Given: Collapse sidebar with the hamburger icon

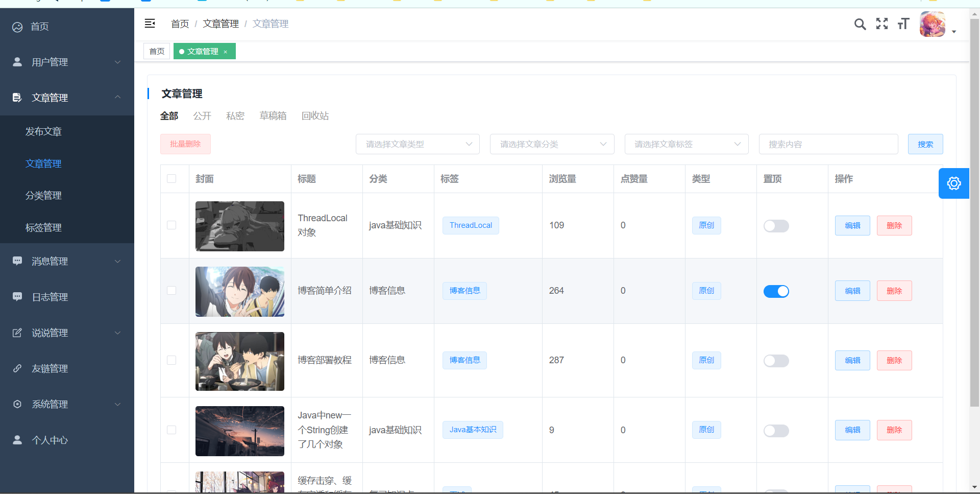Looking at the screenshot, I should point(150,23).
